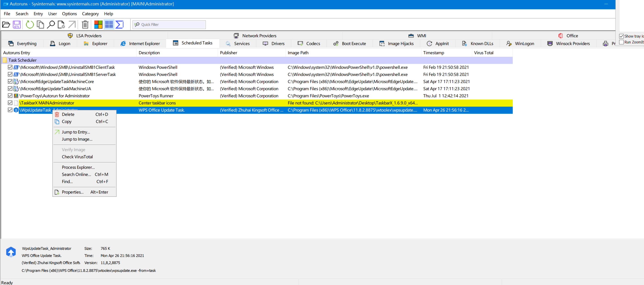Viewport: 644px width, 285px height.
Task: Click the large WPS icon in details pane
Action: [11, 252]
